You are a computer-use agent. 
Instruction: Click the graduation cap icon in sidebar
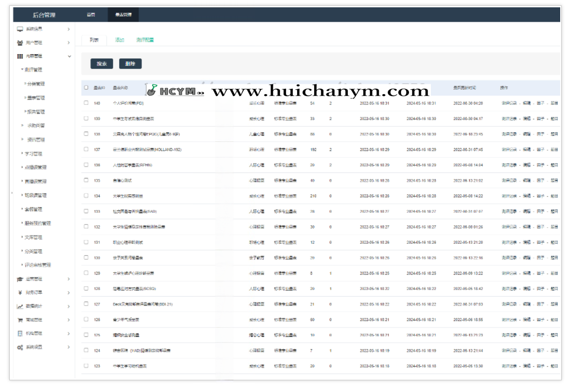pos(20,279)
